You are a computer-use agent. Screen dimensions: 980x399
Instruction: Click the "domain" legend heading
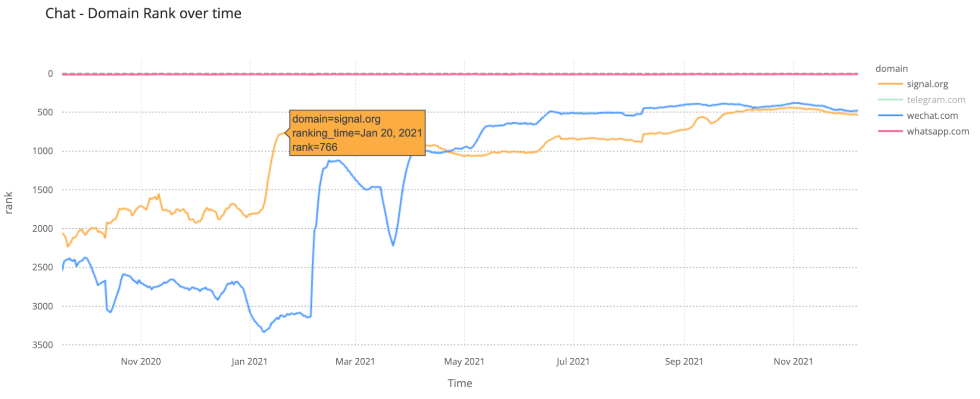pyautogui.click(x=891, y=69)
